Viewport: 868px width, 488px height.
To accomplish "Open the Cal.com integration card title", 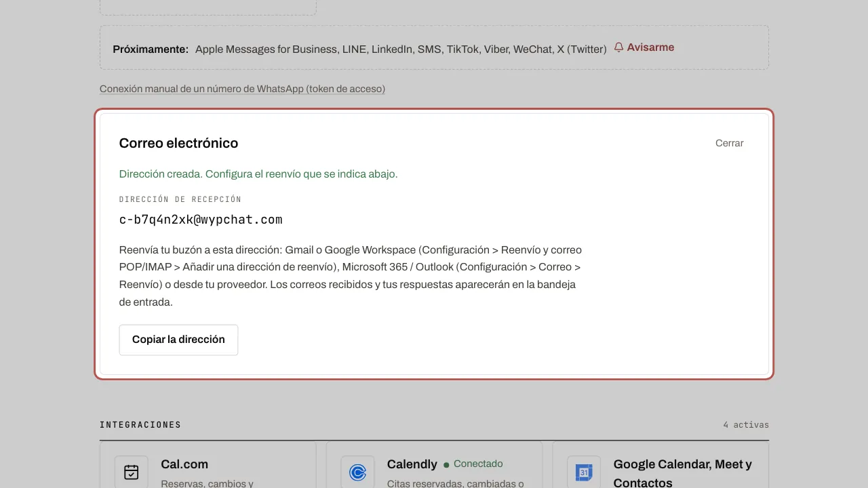I will pyautogui.click(x=184, y=464).
